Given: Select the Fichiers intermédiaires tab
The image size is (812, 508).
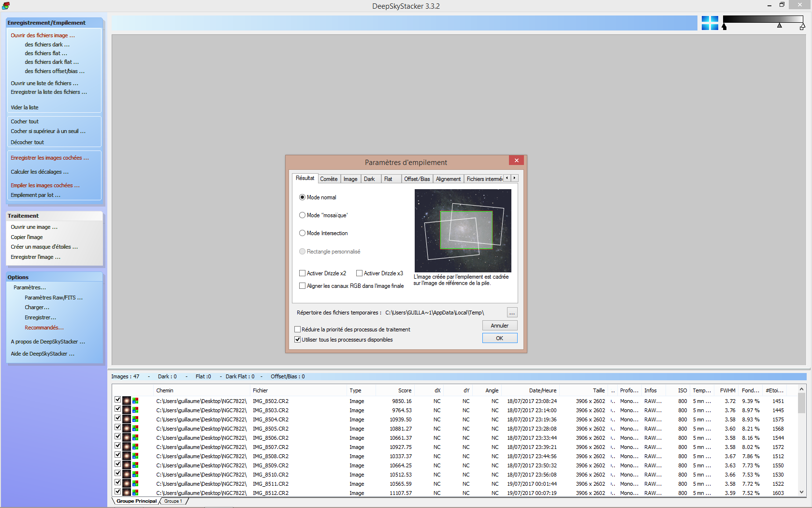Looking at the screenshot, I should click(484, 179).
